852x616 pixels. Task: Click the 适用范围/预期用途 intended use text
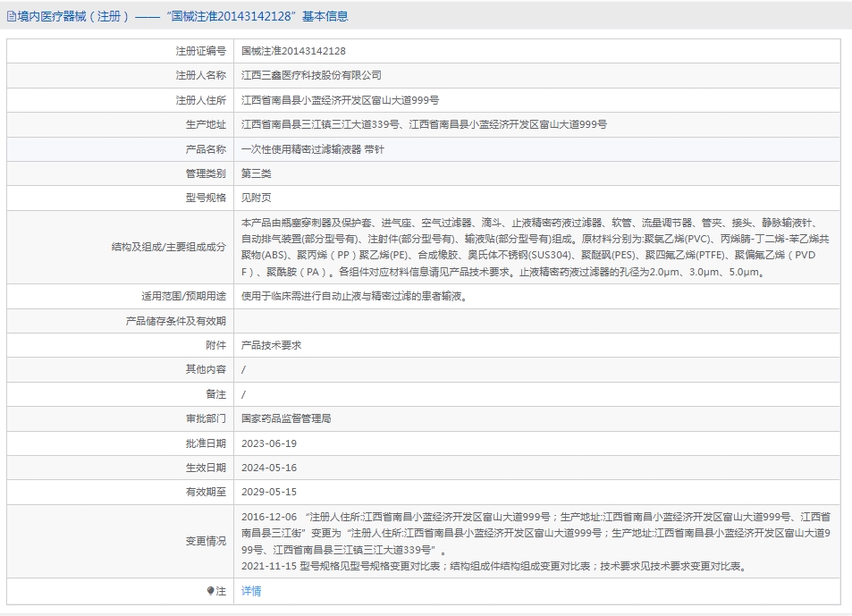click(366, 296)
